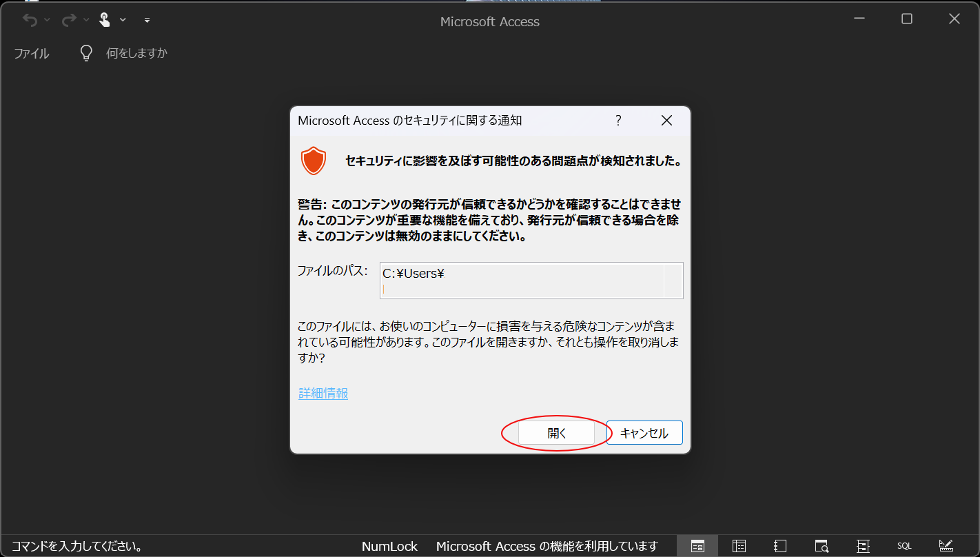Viewport: 980px width, 557px height.
Task: Click the 開く button
Action: click(556, 433)
